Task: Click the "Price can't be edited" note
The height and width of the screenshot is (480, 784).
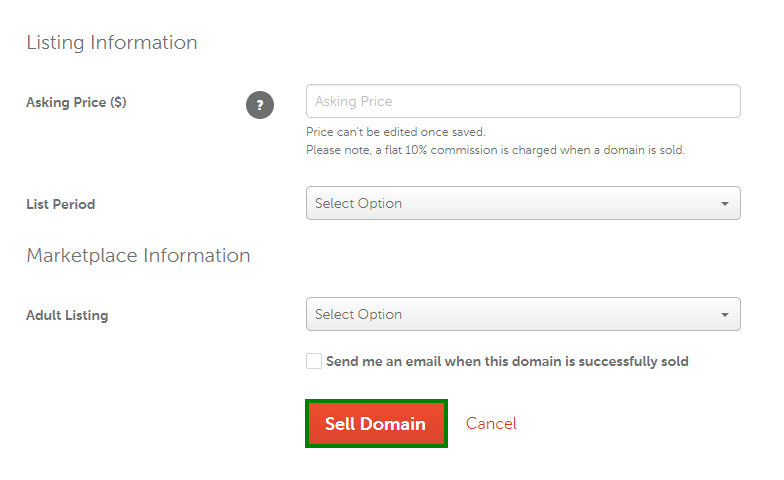Action: click(x=396, y=132)
